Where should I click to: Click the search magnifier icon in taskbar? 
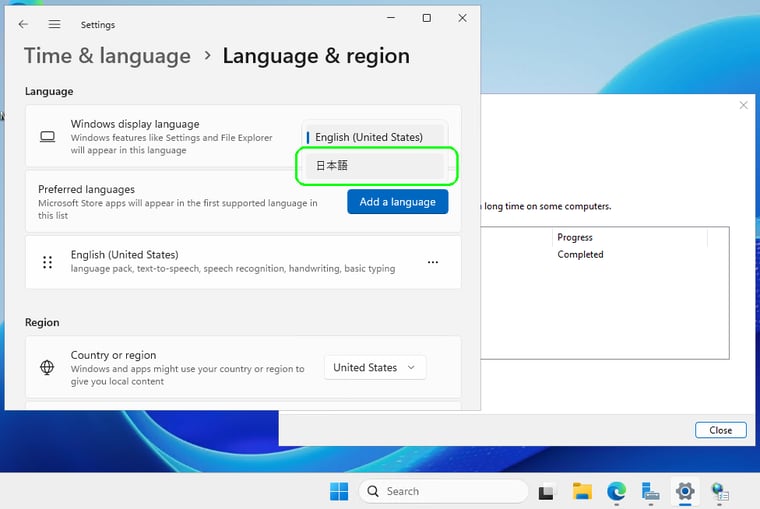point(373,492)
